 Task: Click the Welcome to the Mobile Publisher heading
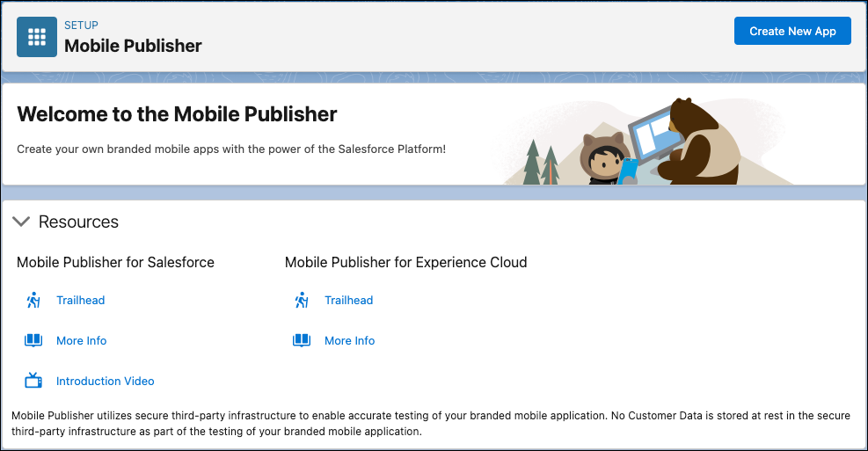pos(177,114)
